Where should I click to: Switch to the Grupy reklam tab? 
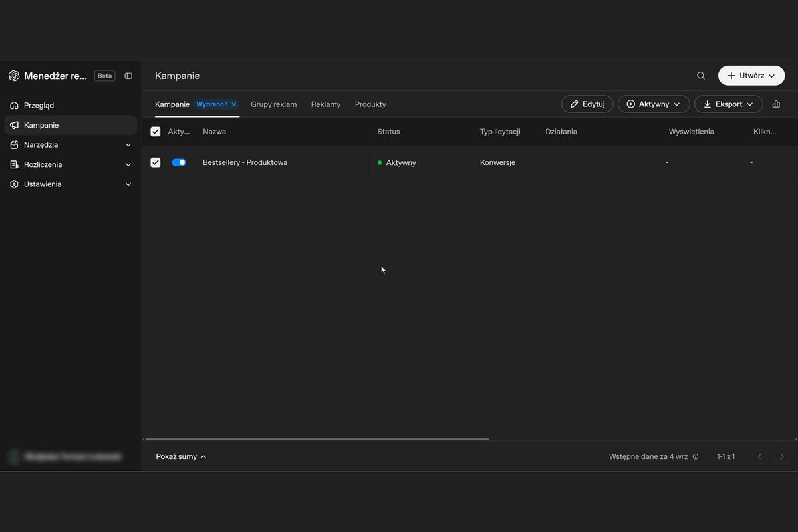[x=273, y=104]
